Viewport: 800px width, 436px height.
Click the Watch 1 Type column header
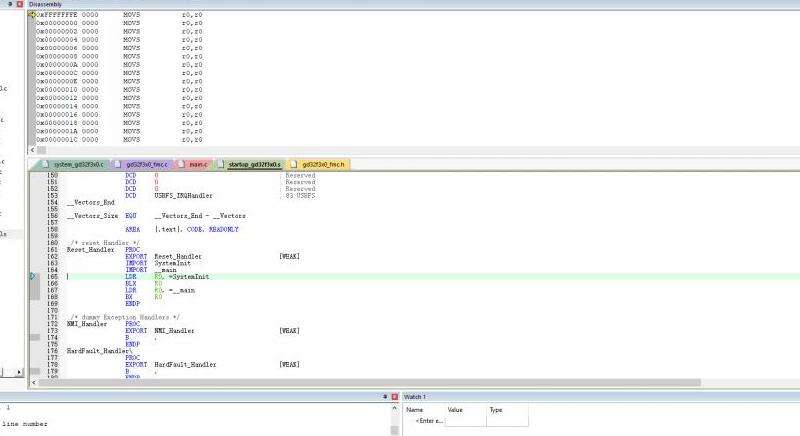click(495, 410)
